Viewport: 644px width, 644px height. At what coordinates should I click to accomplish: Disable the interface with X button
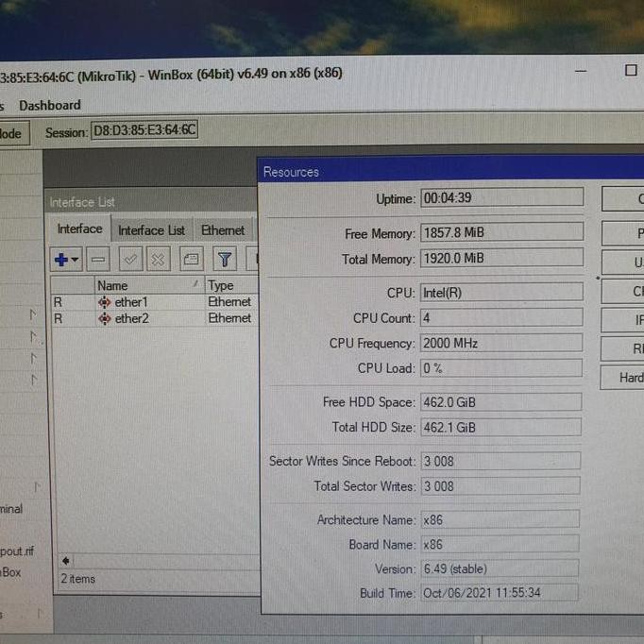click(x=158, y=260)
